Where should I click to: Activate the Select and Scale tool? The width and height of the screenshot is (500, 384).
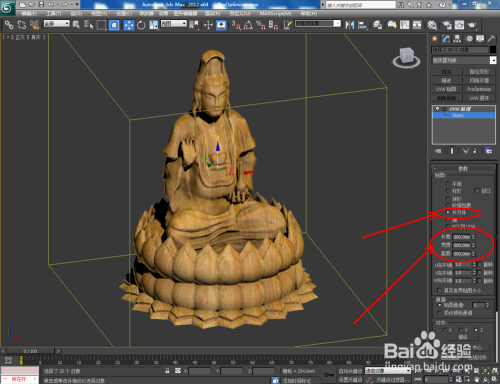[154, 25]
